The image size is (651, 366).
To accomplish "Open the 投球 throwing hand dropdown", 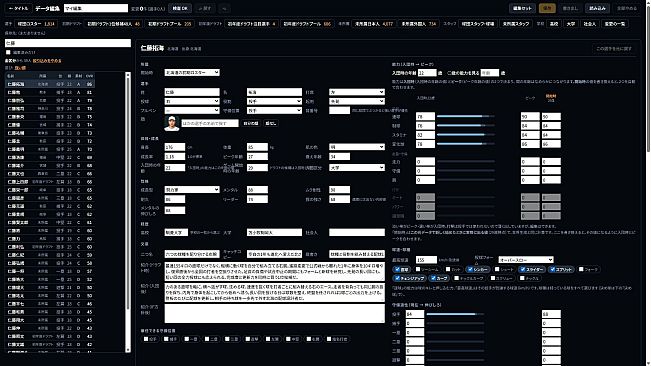I will [x=192, y=101].
